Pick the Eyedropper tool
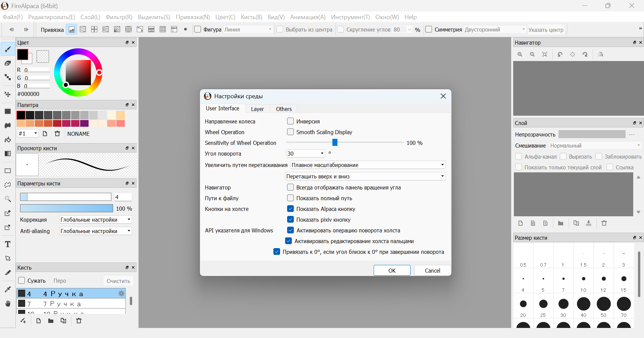 (x=8, y=289)
